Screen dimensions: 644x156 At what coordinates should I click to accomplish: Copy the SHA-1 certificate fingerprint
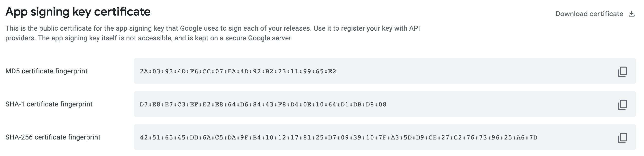(x=622, y=104)
